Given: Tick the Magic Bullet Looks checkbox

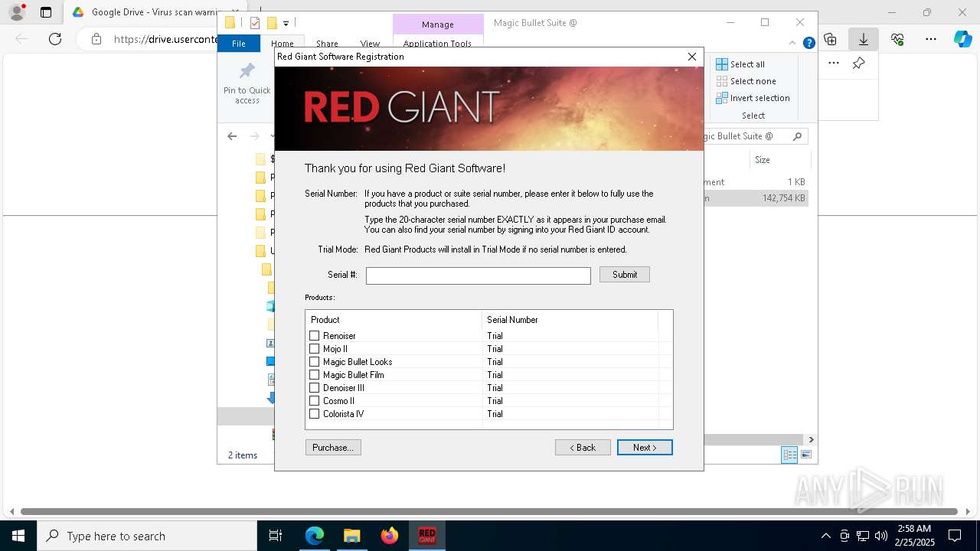Looking at the screenshot, I should coord(314,362).
